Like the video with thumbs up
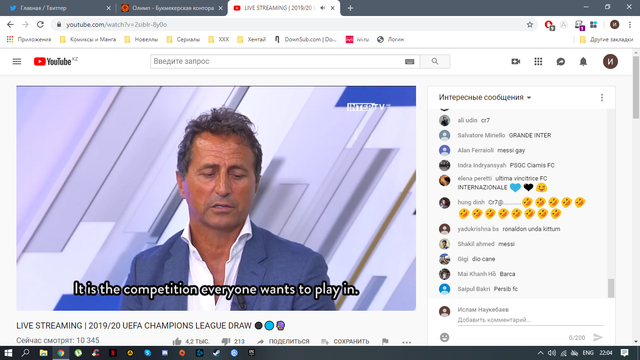Image resolution: width=640 pixels, height=360 pixels. (x=177, y=341)
